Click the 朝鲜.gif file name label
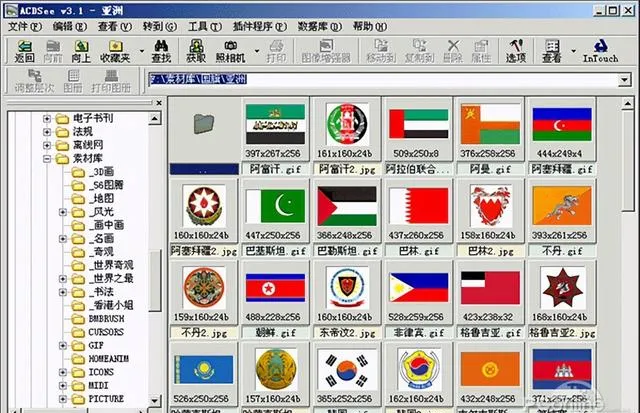The height and width of the screenshot is (413, 640). tap(276, 333)
